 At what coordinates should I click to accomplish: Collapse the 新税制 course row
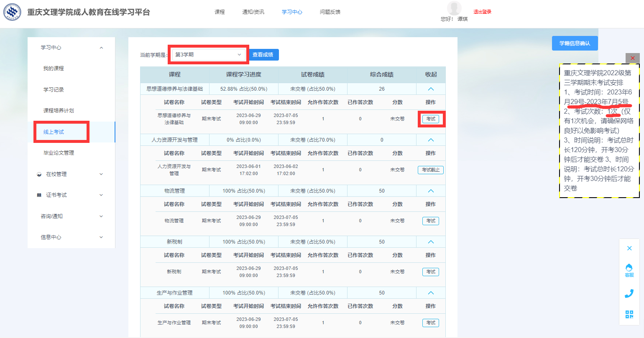coord(431,242)
